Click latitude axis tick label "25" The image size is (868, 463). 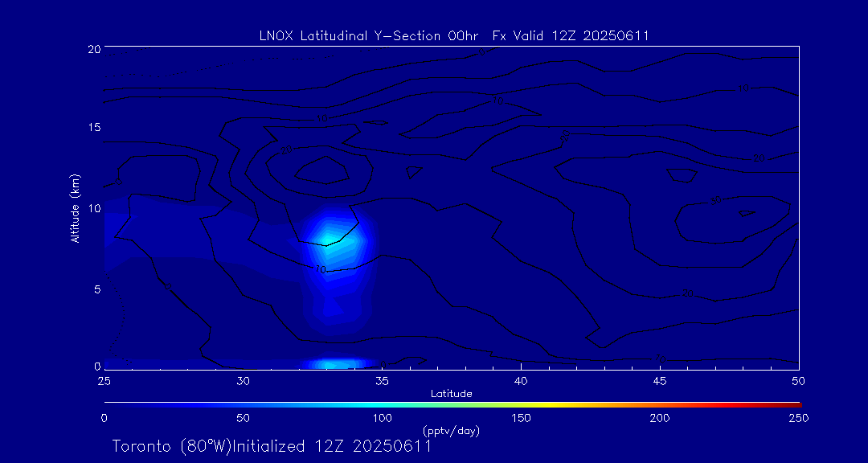[104, 381]
